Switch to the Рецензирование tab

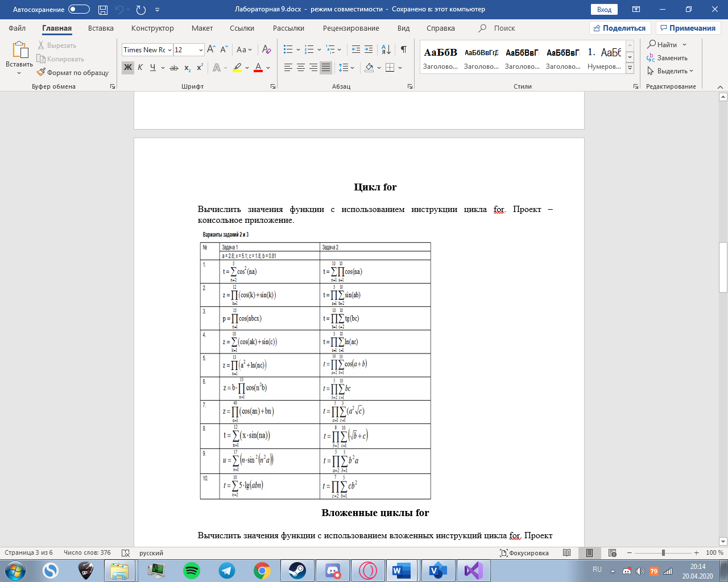(351, 28)
